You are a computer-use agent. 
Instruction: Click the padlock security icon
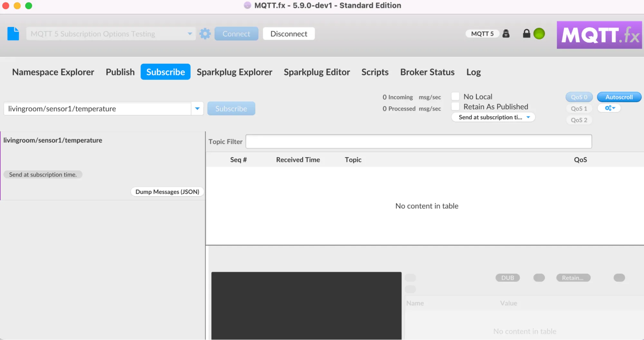[x=526, y=34]
